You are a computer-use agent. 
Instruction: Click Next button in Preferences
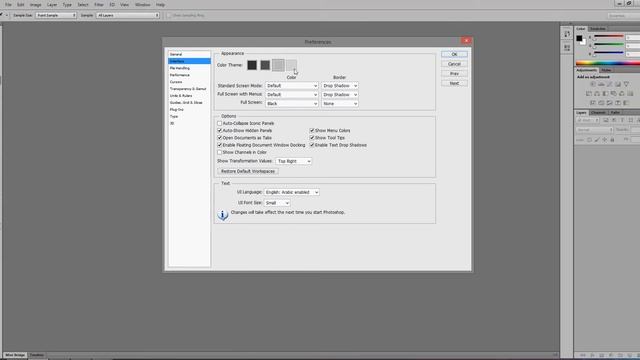tap(454, 83)
